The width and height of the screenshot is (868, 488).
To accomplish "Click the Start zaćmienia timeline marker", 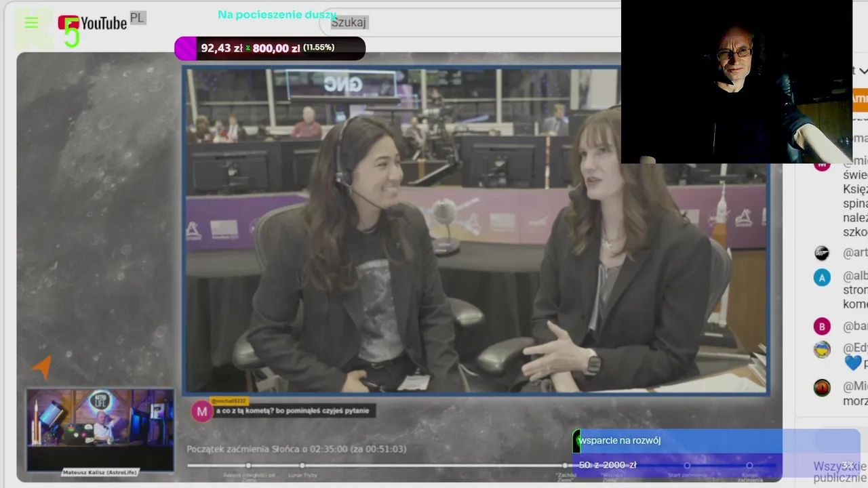I will coord(686,466).
